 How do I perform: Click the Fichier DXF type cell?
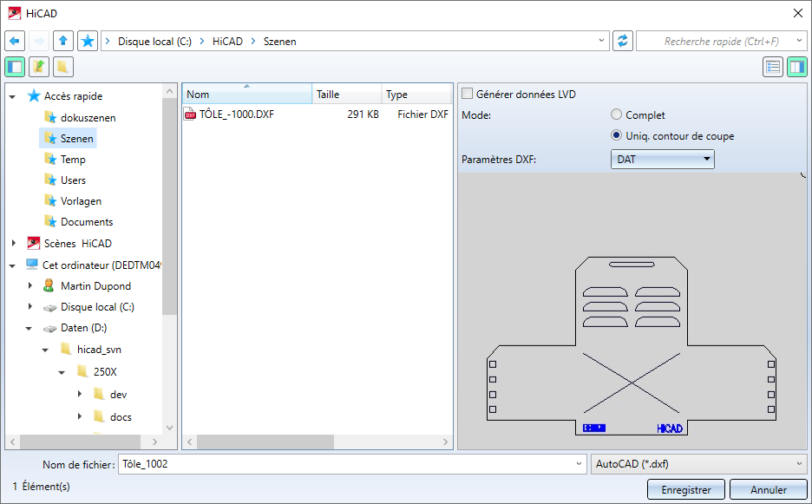coord(422,115)
